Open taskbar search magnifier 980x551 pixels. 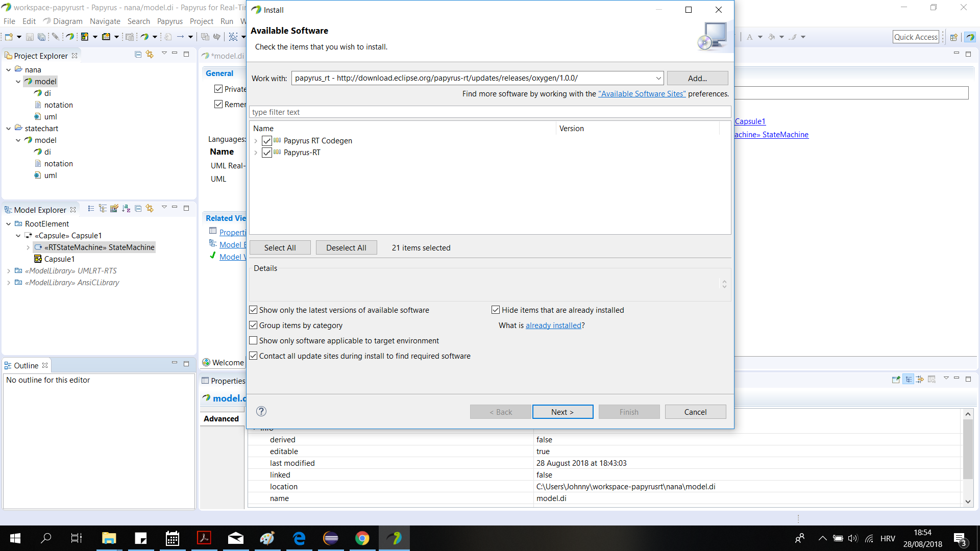[x=46, y=538]
